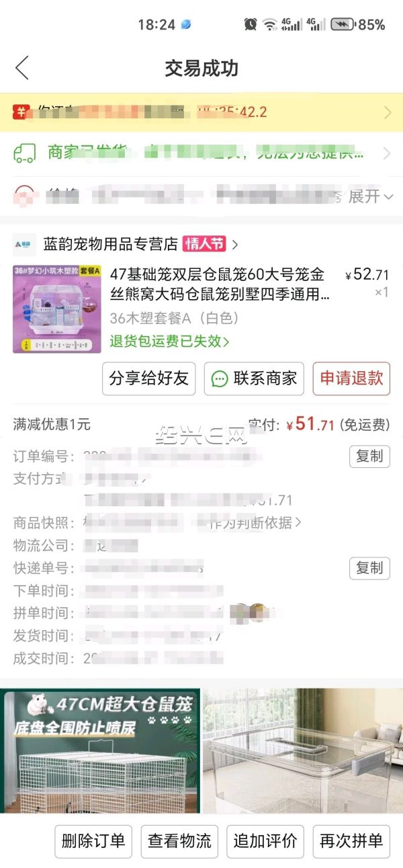Tap the green delivery truck icon

point(24,153)
